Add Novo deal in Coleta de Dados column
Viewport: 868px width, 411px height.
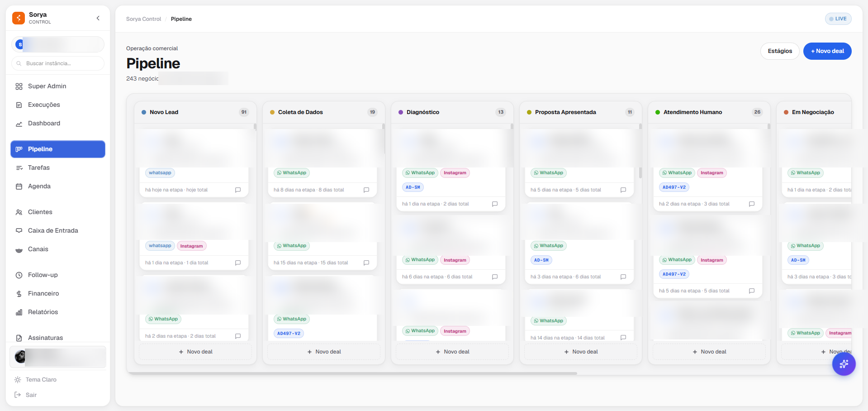point(324,352)
